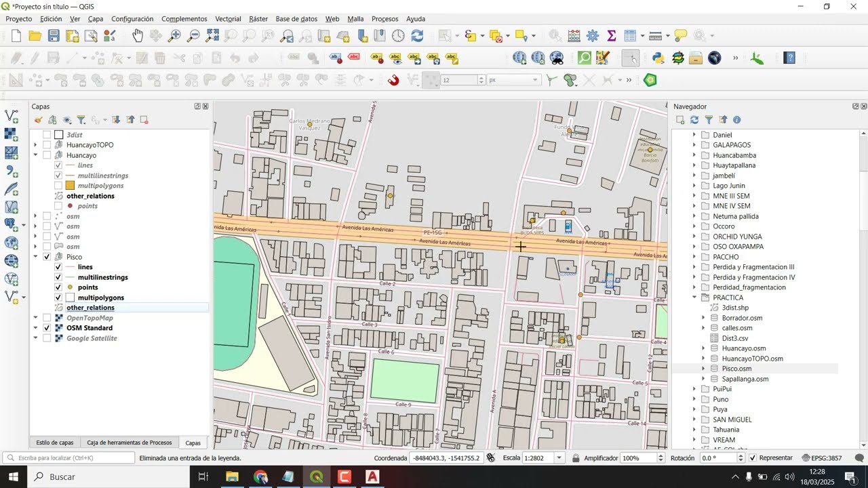This screenshot has height=488, width=868.
Task: Open the Escala scale dropdown
Action: pyautogui.click(x=559, y=458)
